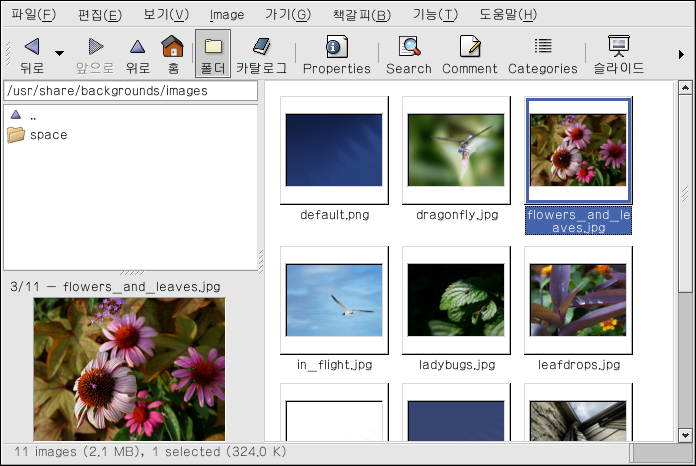Click the Home (홈) house icon
Screen dimensions: 696x466
(173, 47)
